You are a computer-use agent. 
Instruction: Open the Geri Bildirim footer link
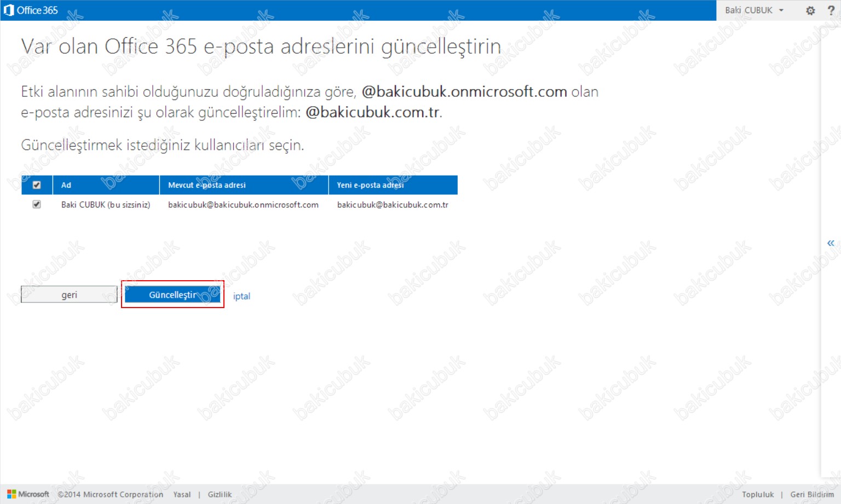click(812, 494)
